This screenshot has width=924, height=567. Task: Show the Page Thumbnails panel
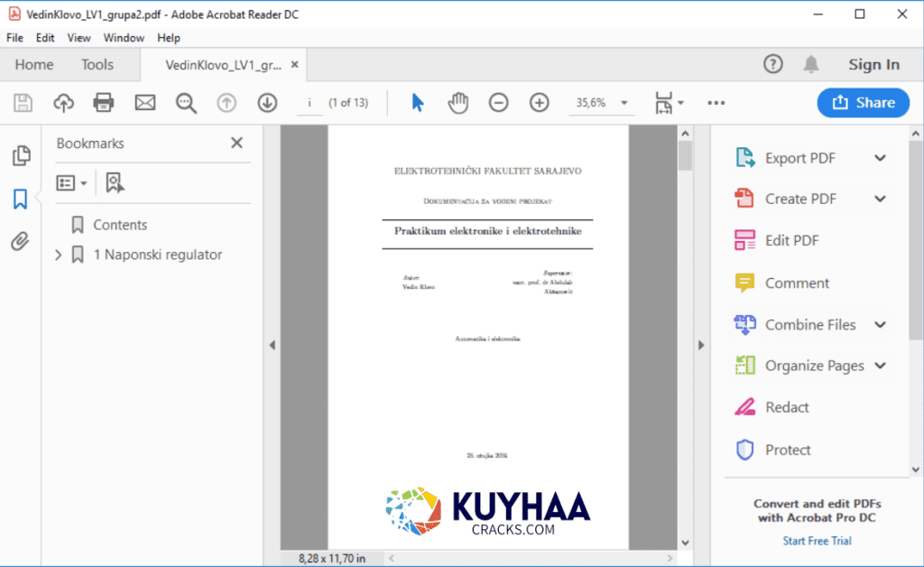pos(20,155)
